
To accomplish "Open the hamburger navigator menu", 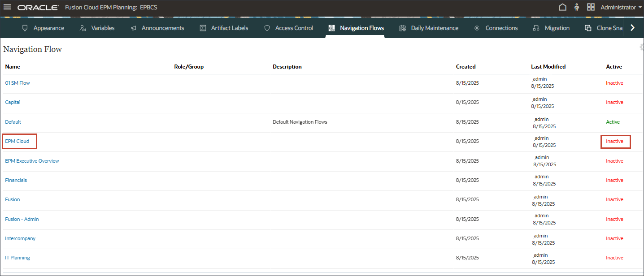I will point(7,7).
